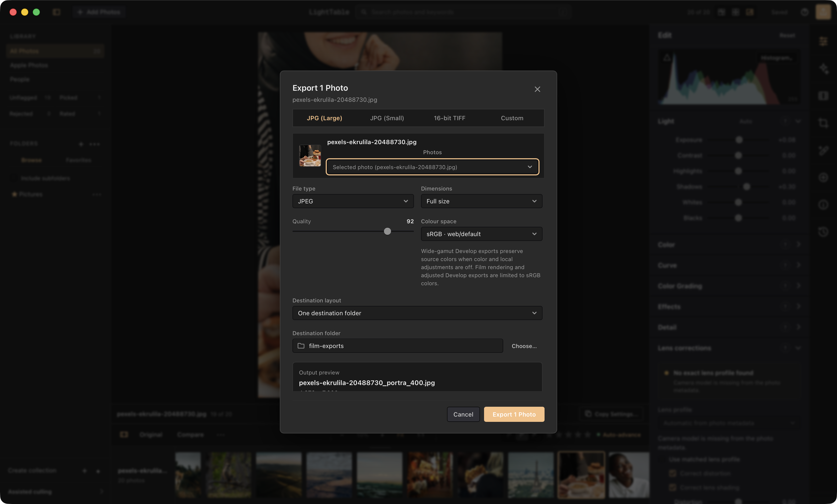Expand the Curve section chevron
837x504 pixels.
[799, 265]
